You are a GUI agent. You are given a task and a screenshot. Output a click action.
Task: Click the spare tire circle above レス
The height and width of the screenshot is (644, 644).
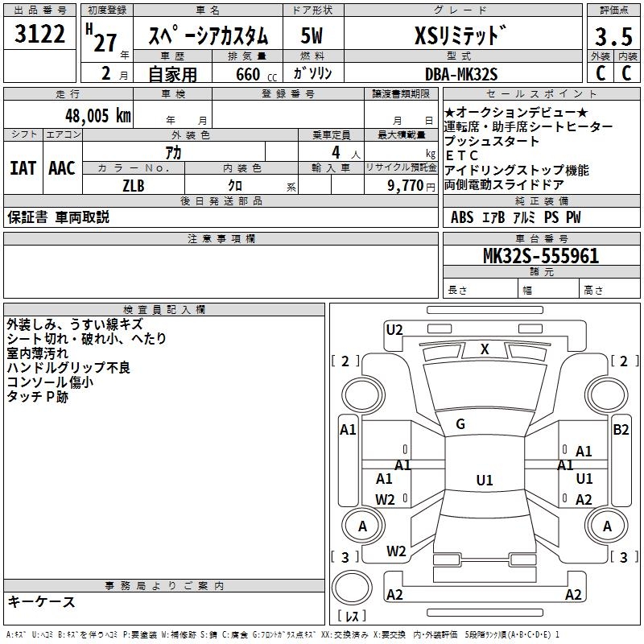click(x=352, y=588)
